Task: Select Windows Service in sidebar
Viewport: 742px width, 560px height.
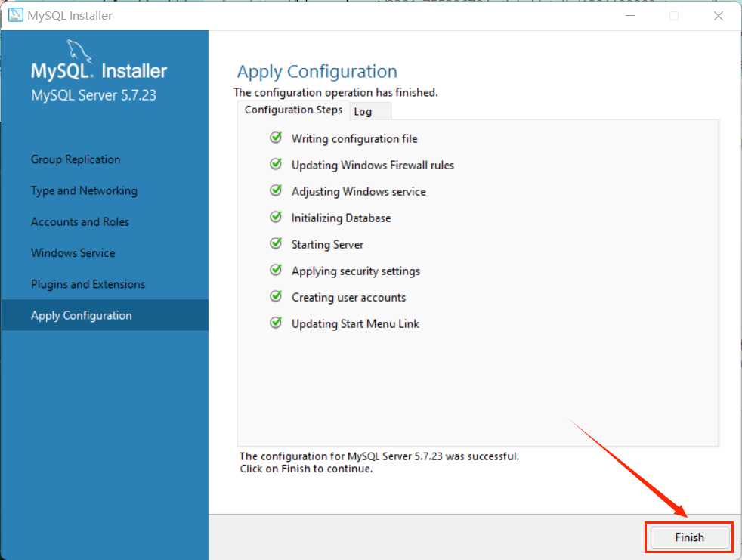Action: point(73,253)
